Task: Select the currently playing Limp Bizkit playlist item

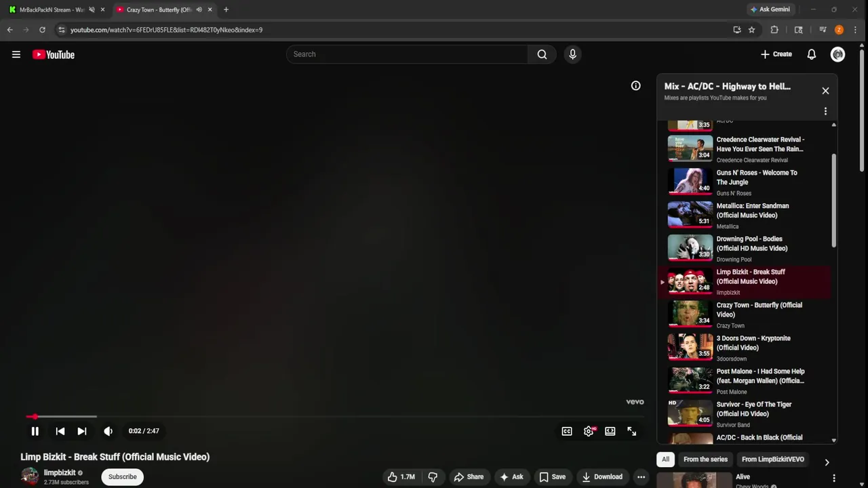Action: 744,282
